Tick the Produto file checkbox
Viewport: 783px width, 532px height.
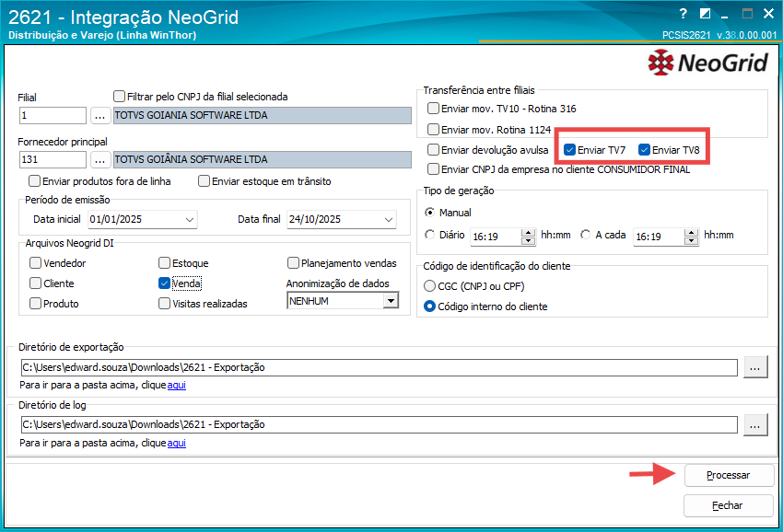(35, 304)
